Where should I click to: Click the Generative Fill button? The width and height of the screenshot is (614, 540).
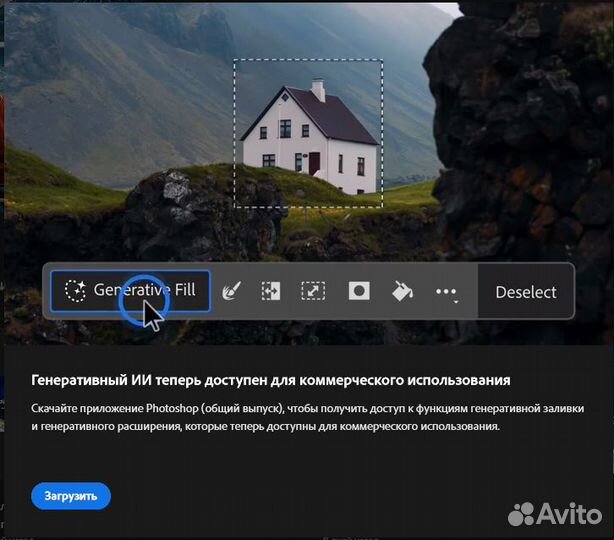click(130, 291)
